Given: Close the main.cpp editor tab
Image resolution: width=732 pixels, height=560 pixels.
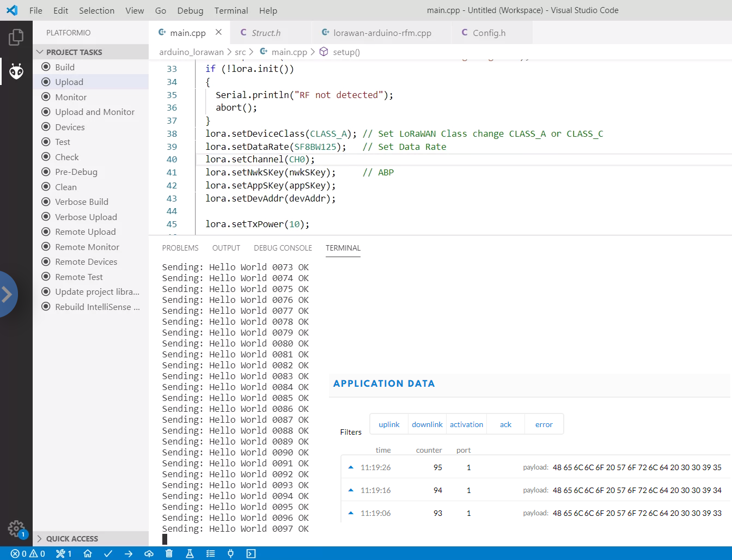Looking at the screenshot, I should pyautogui.click(x=218, y=32).
